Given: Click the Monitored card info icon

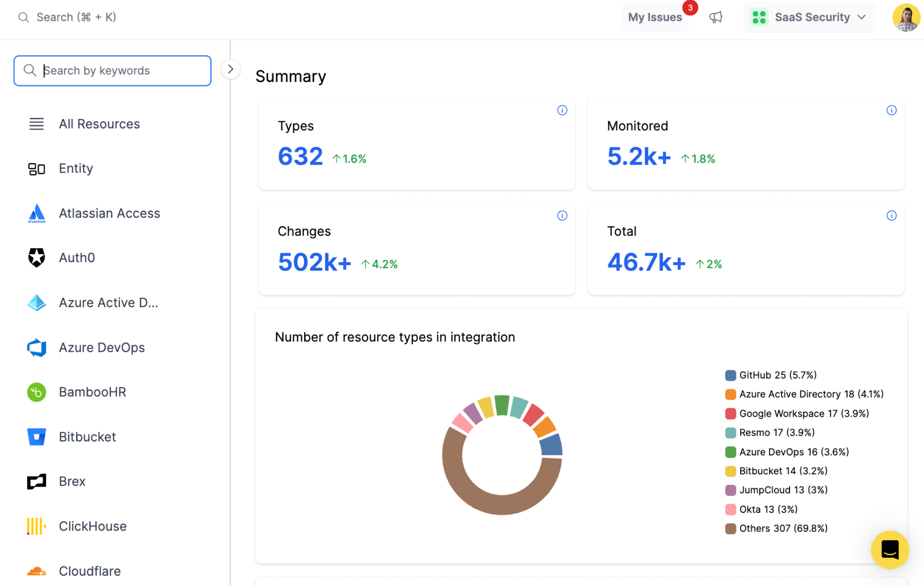Looking at the screenshot, I should pos(891,110).
